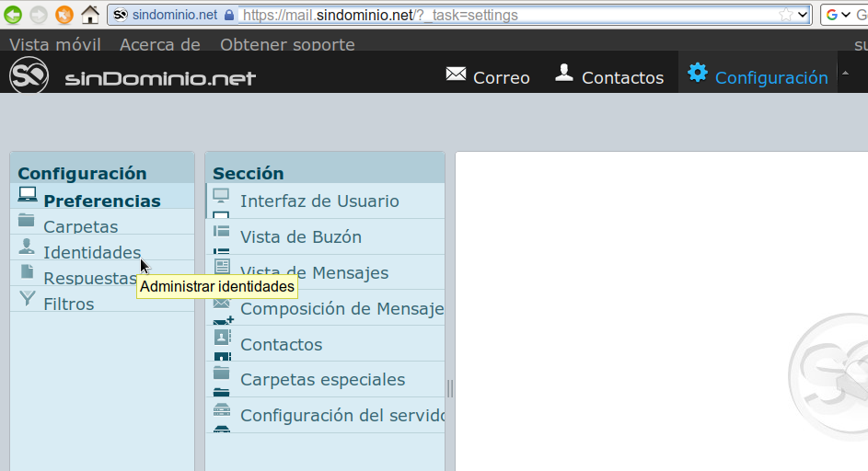The width and height of the screenshot is (868, 471).
Task: Click the Vista móvil link
Action: pos(54,44)
